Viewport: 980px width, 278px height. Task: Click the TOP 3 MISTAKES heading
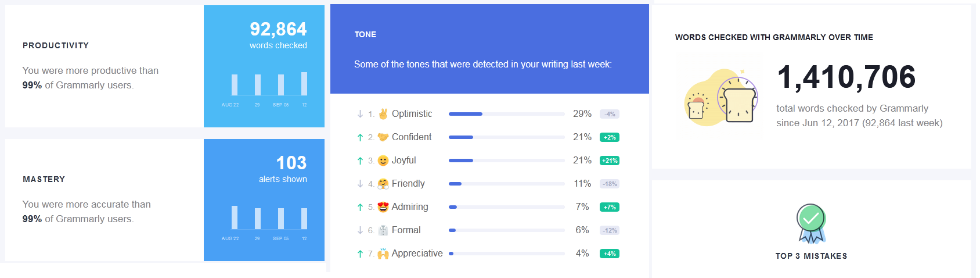pyautogui.click(x=811, y=256)
